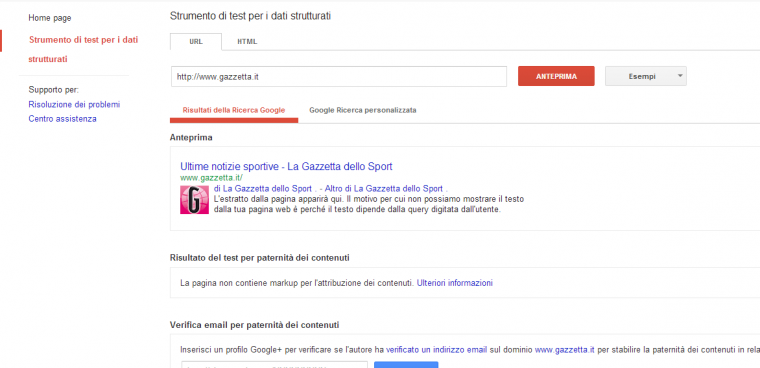760x368 pixels.
Task: Open the Home page sidebar link
Action: 50,18
